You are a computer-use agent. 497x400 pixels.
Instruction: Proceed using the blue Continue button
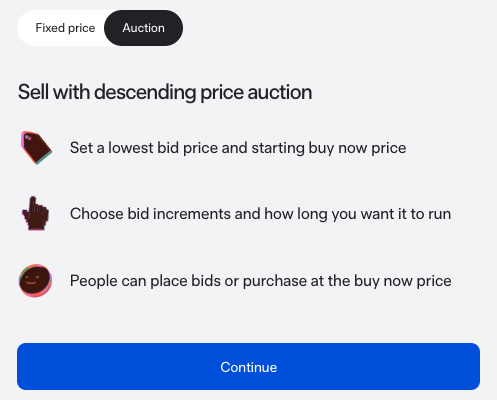click(x=248, y=367)
